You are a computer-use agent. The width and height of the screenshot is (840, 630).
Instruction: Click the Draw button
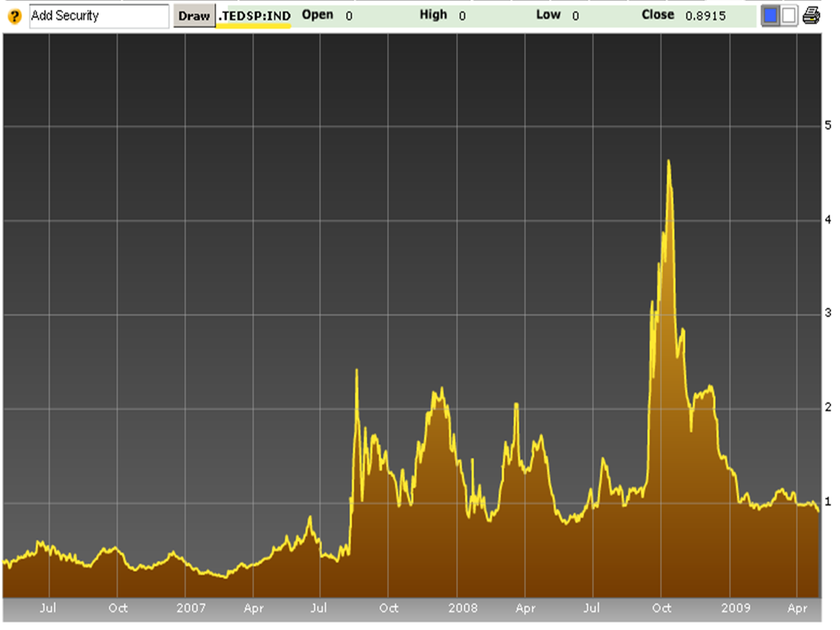pyautogui.click(x=194, y=16)
